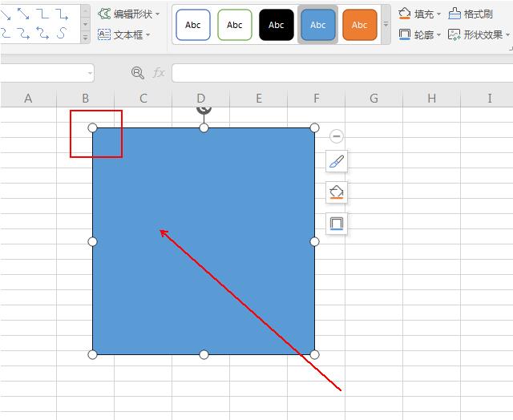Screen dimensions: 513x420
Task: Expand the shapes gallery list
Action: coord(85,38)
